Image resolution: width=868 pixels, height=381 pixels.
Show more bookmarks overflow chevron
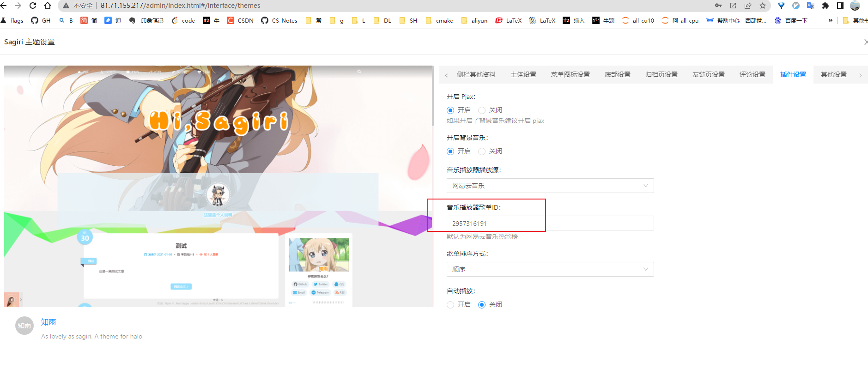click(x=830, y=20)
